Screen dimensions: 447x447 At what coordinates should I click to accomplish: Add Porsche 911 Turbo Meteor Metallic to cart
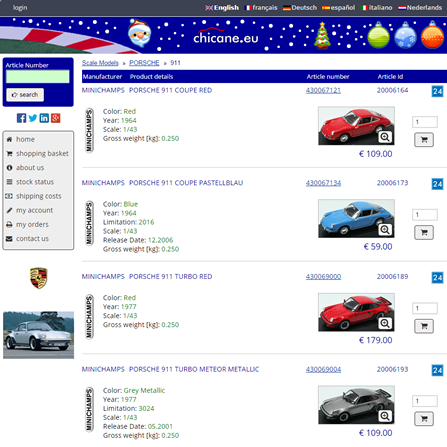424,419
